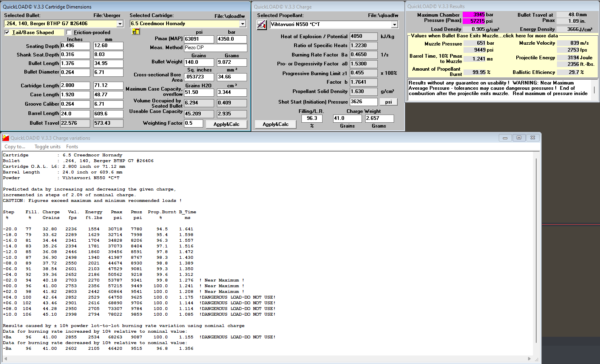This screenshot has width=600, height=364.
Task: Click the Seating Depth mm field
Action: pyautogui.click(x=108, y=45)
